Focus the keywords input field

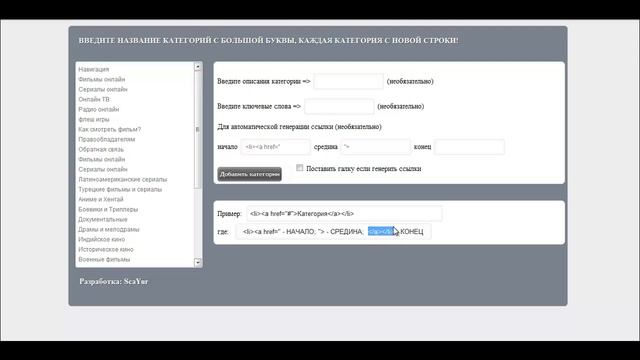339,106
